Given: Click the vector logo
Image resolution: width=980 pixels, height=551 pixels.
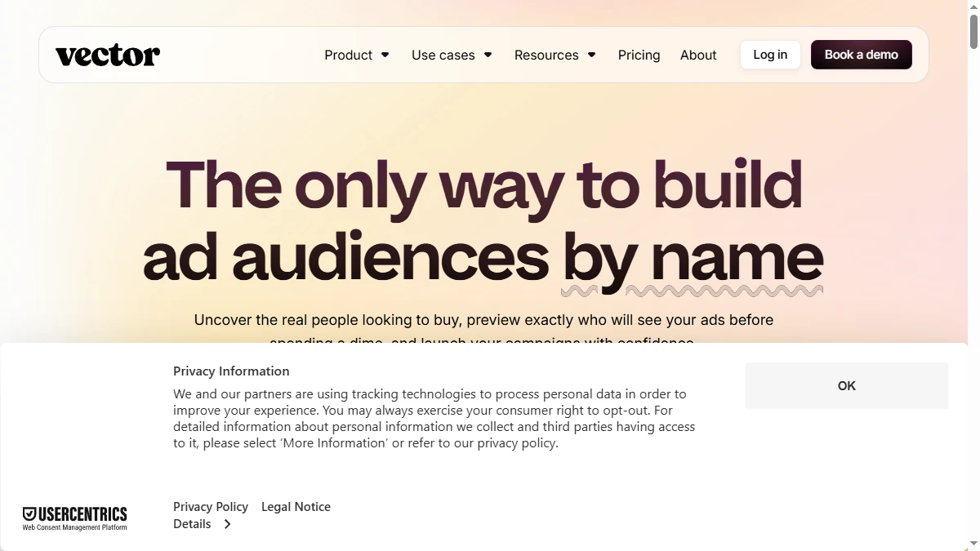Looking at the screenshot, I should (107, 55).
